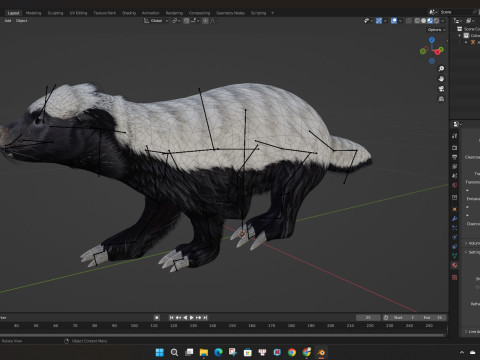Click the blue Z axis on navigation gizmo

point(432,40)
